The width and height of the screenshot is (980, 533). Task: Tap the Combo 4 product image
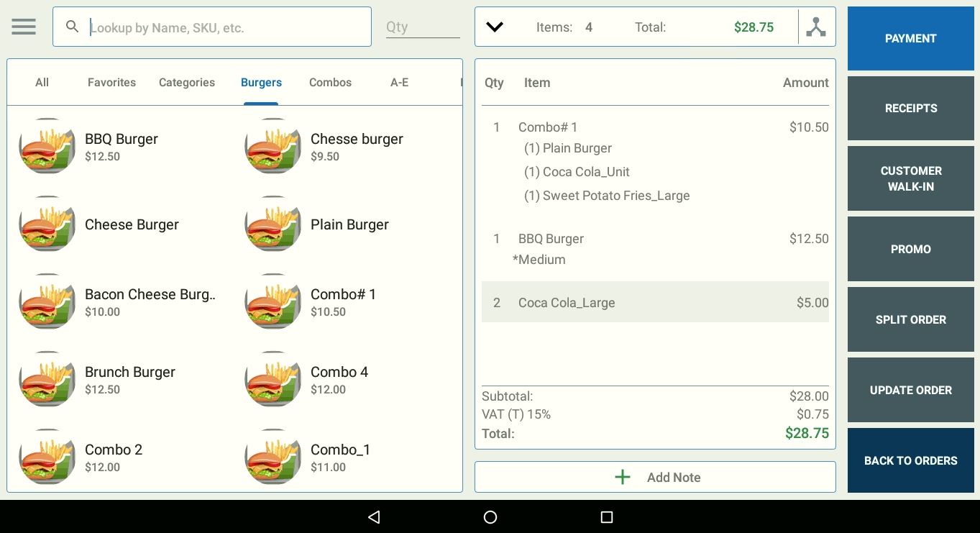click(273, 380)
